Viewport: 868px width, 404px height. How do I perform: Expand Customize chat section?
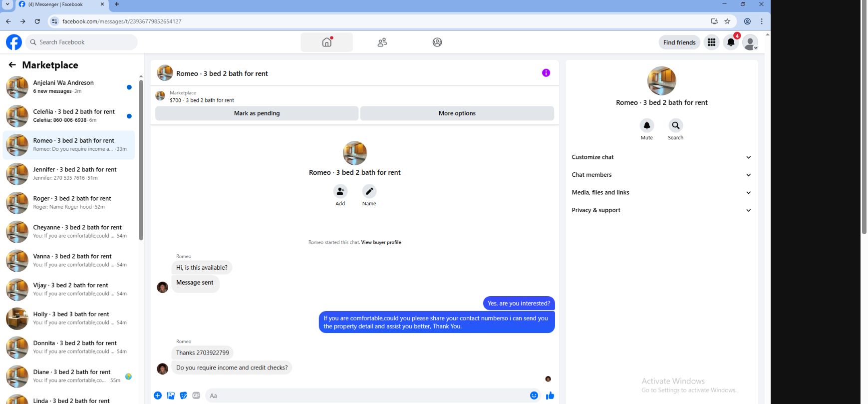pyautogui.click(x=661, y=157)
